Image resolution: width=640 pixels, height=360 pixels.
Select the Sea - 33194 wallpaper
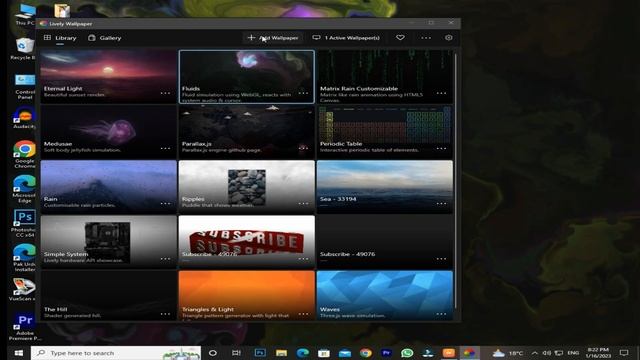point(384,187)
